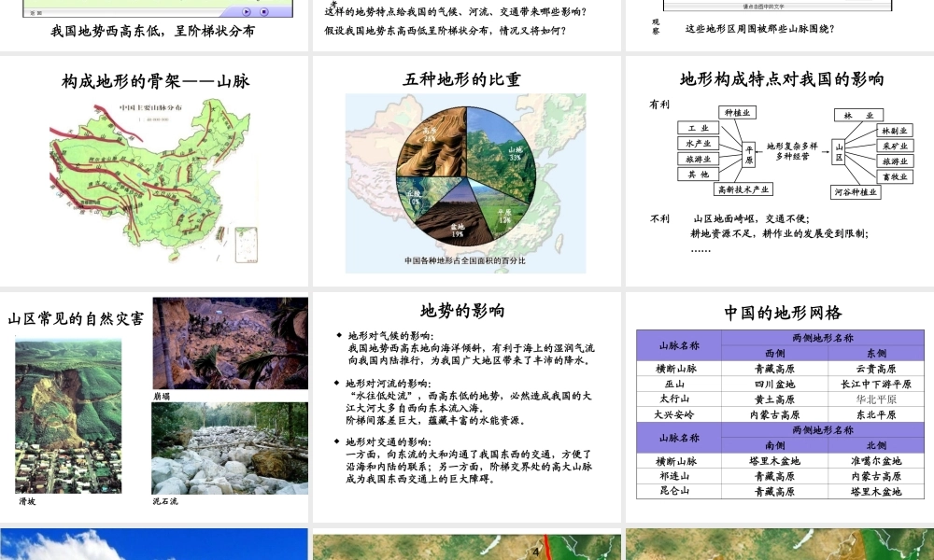This screenshot has height=560, width=934.
Task: Click the 南侧 column header
Action: pyautogui.click(x=774, y=445)
